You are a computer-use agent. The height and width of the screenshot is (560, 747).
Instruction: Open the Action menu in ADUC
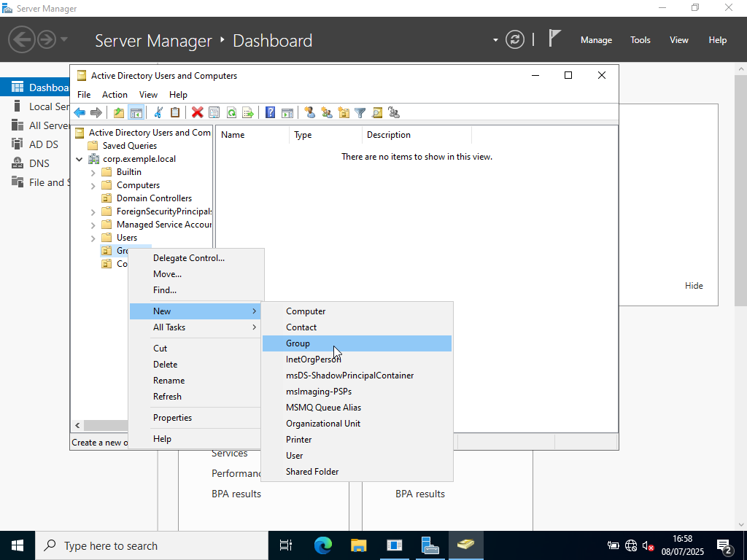tap(115, 95)
